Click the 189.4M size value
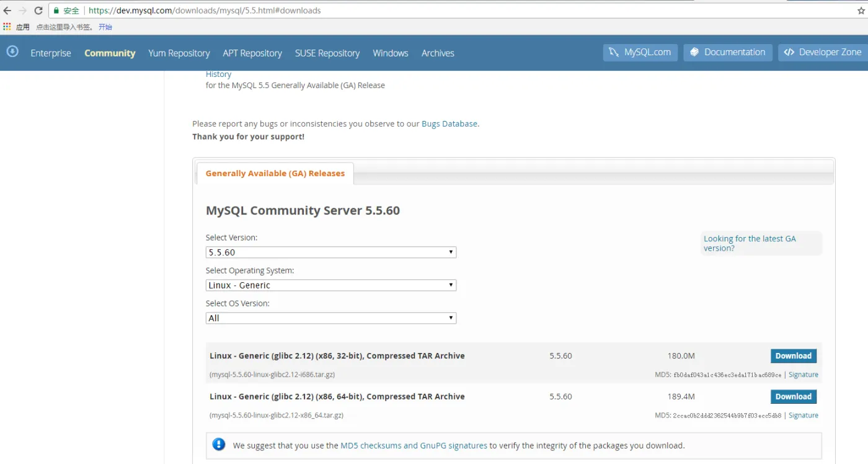The width and height of the screenshot is (868, 464). point(681,396)
